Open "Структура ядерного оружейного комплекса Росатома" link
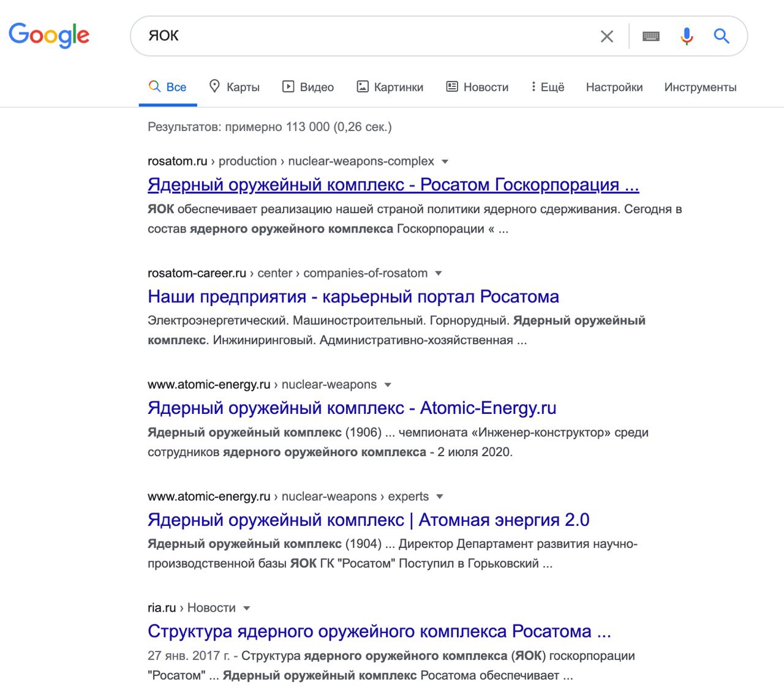The image size is (784, 698). [x=379, y=631]
